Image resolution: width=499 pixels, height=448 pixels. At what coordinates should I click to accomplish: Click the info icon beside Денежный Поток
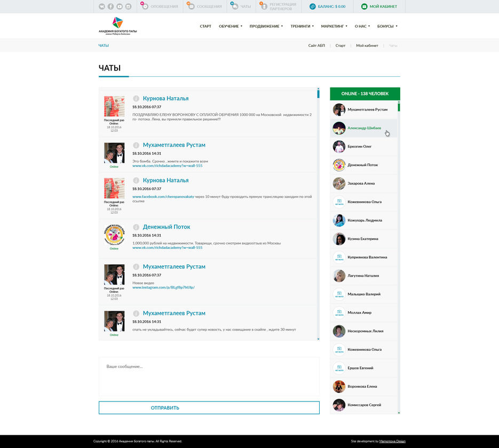pyautogui.click(x=136, y=227)
